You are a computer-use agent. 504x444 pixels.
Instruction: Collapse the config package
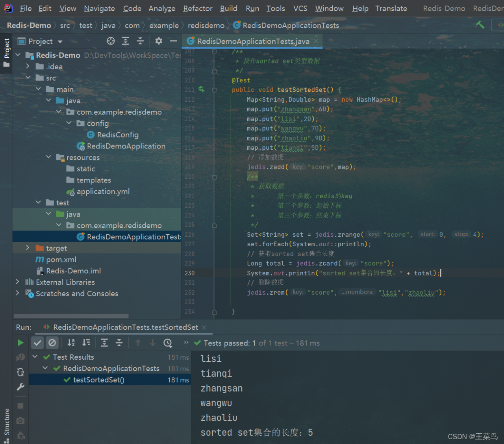[x=69, y=123]
